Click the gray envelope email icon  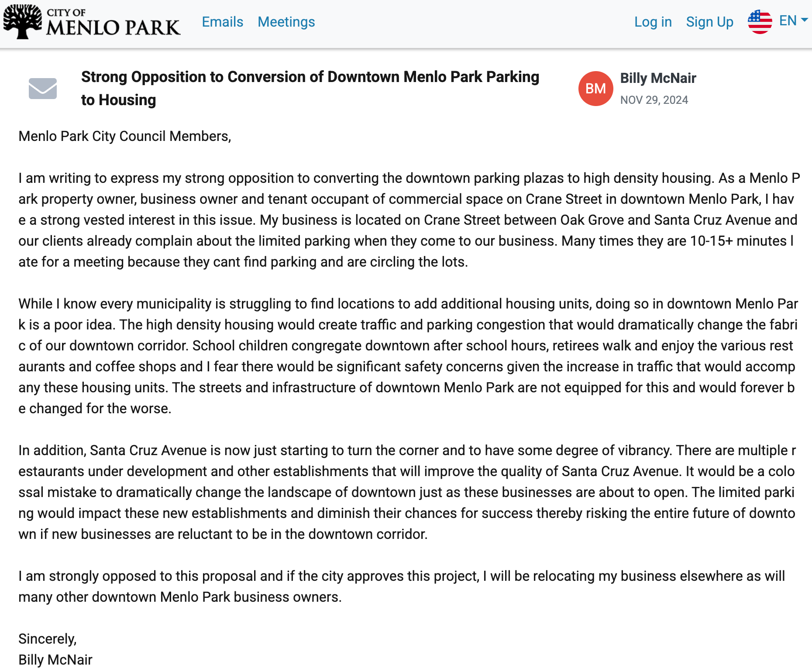point(43,89)
